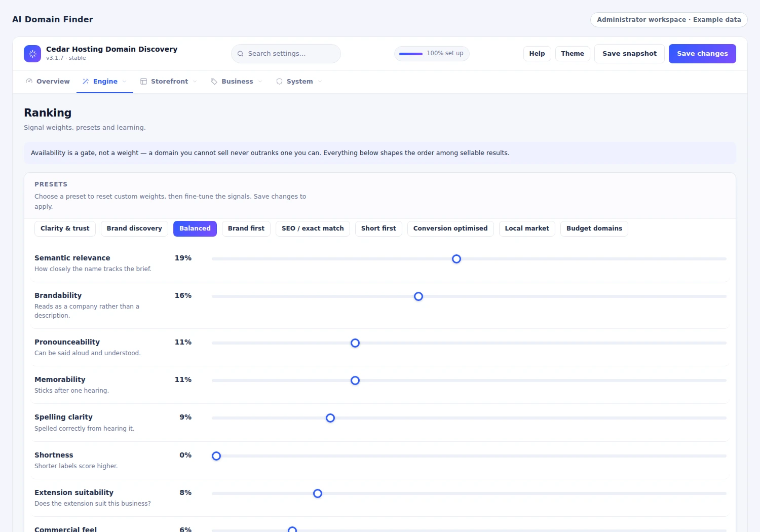This screenshot has height=532, width=760.
Task: Click the Shortness slider handle
Action: (x=216, y=456)
